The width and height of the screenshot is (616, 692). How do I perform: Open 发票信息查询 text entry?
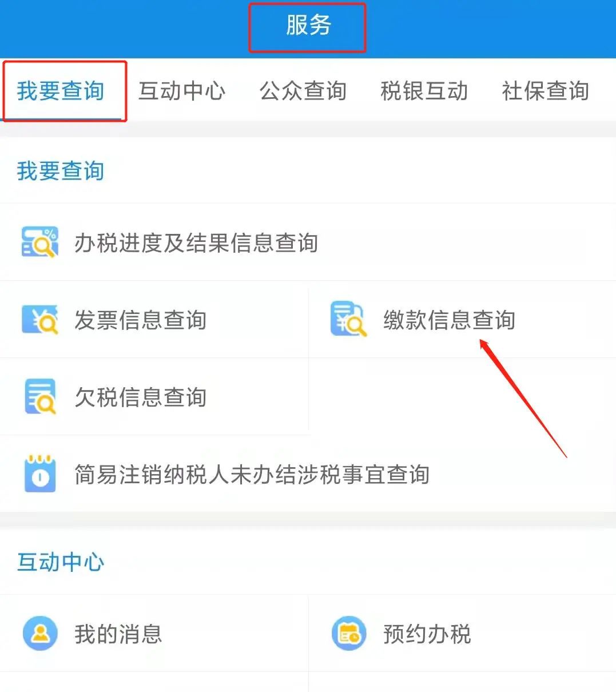point(141,320)
